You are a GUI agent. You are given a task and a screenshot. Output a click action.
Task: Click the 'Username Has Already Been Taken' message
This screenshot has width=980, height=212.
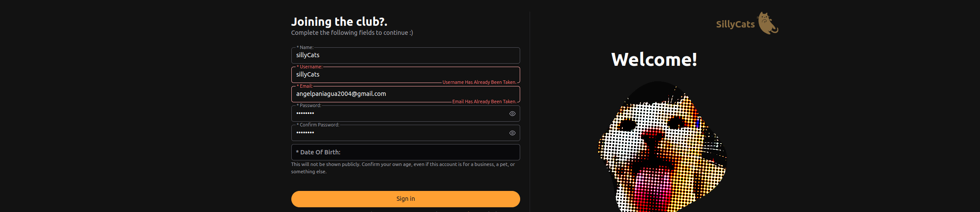pyautogui.click(x=479, y=82)
